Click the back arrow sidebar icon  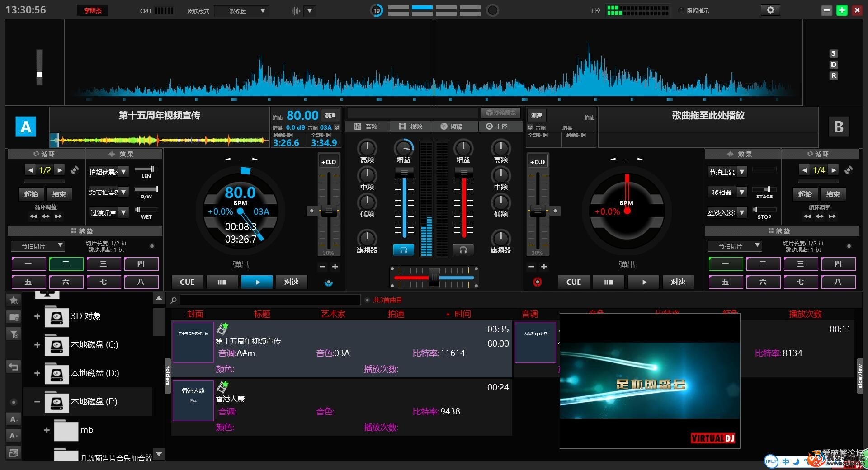[14, 367]
